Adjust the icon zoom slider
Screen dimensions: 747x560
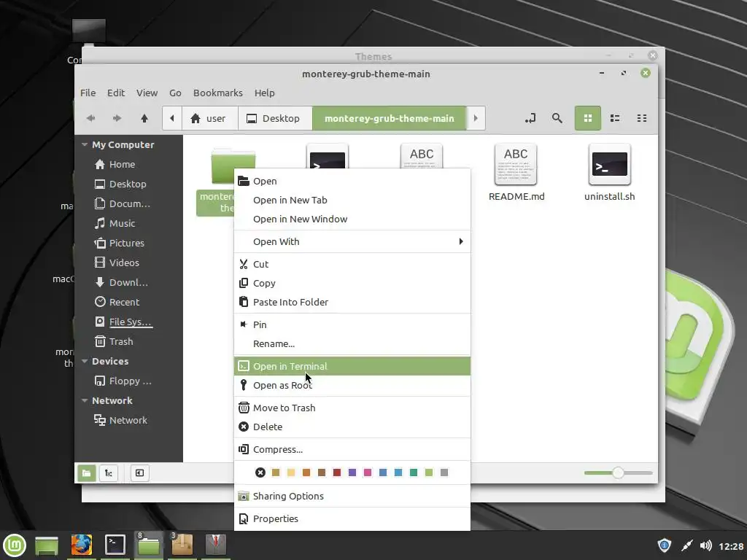[x=618, y=472]
